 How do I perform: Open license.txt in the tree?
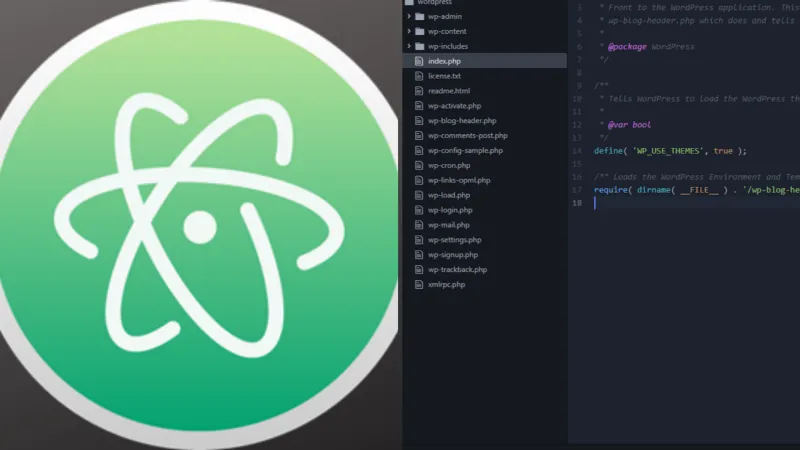(x=444, y=76)
